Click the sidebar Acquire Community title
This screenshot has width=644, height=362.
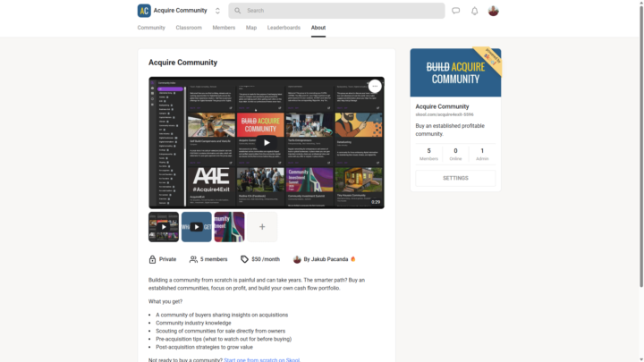(442, 106)
